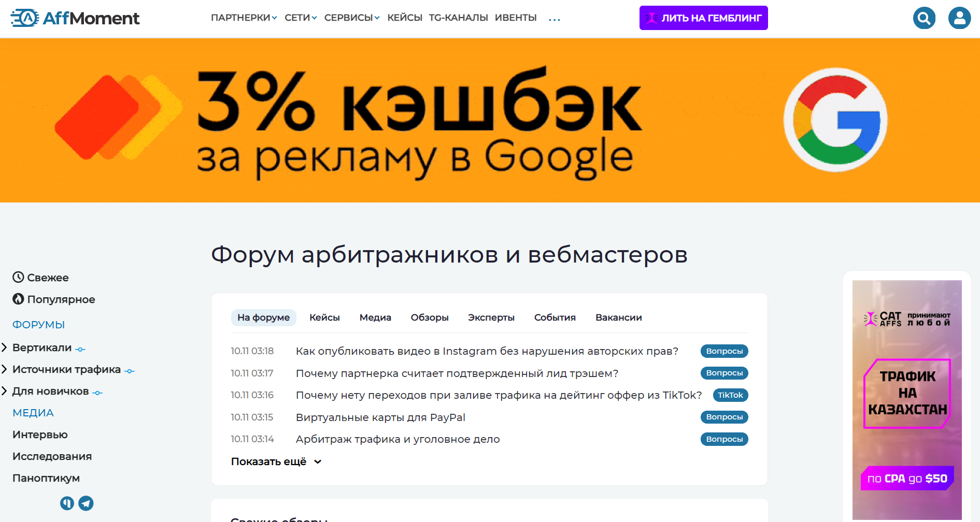Switch to the Вакансии tab

(619, 317)
